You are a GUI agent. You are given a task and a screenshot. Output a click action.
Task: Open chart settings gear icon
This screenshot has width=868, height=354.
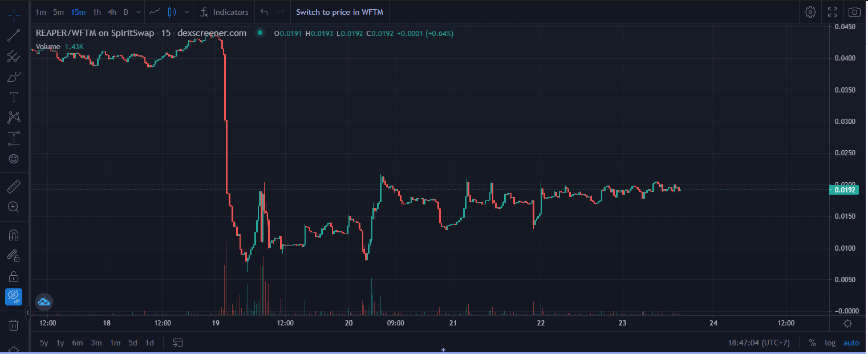pos(810,12)
